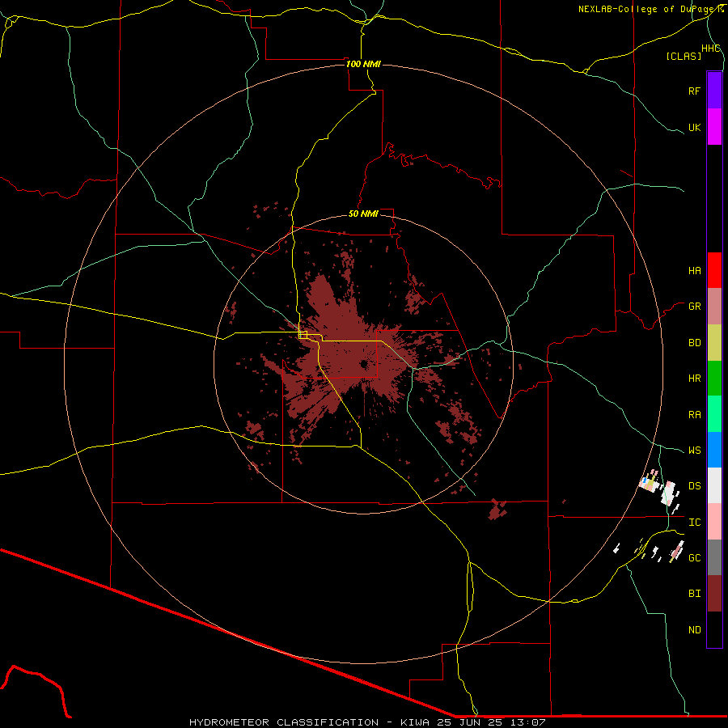The image size is (728, 728).
Task: Click the blue WS legend color swatch
Action: point(714,450)
